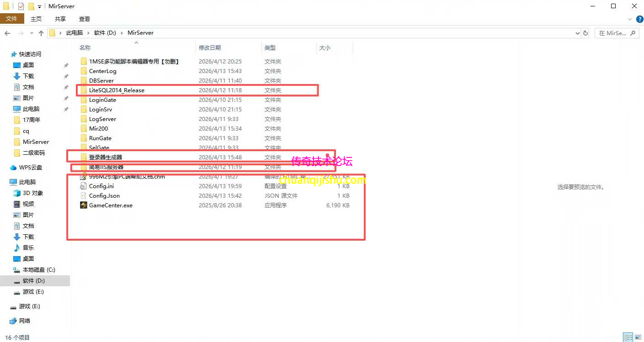Open the WPS云盘 item in sidebar
The image size is (644, 342).
pos(30,168)
